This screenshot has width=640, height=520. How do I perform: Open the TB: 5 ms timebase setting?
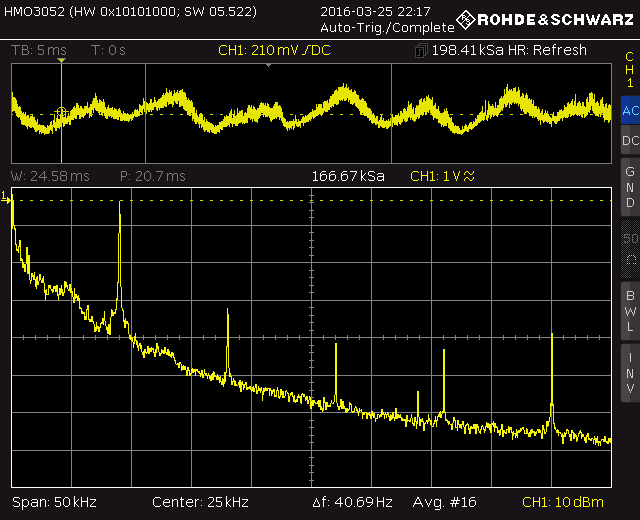tap(38, 50)
